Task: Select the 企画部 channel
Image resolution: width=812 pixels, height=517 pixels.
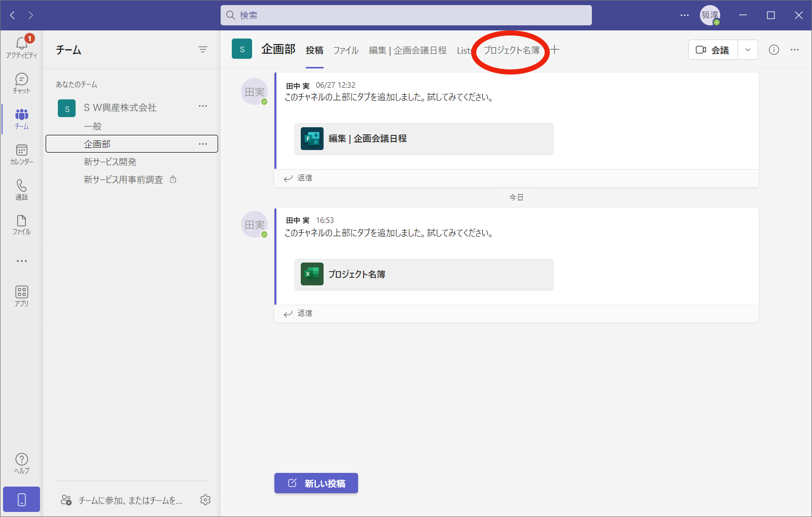Action: click(132, 144)
